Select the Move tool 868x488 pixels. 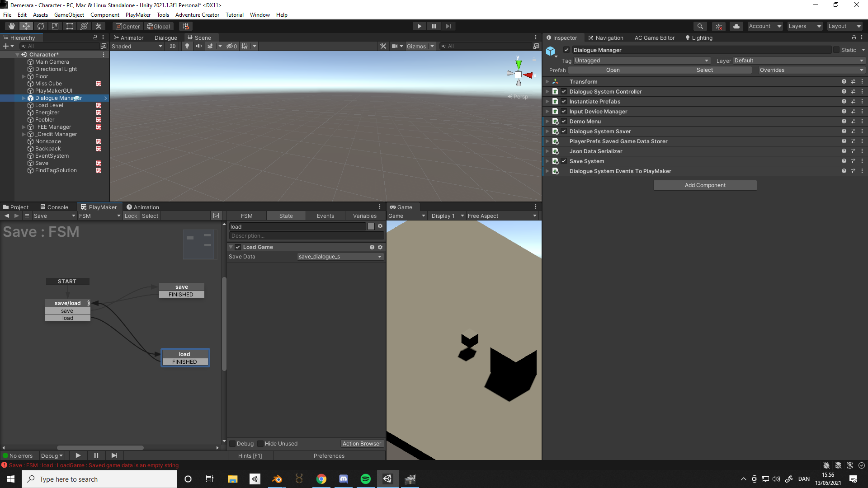(26, 26)
